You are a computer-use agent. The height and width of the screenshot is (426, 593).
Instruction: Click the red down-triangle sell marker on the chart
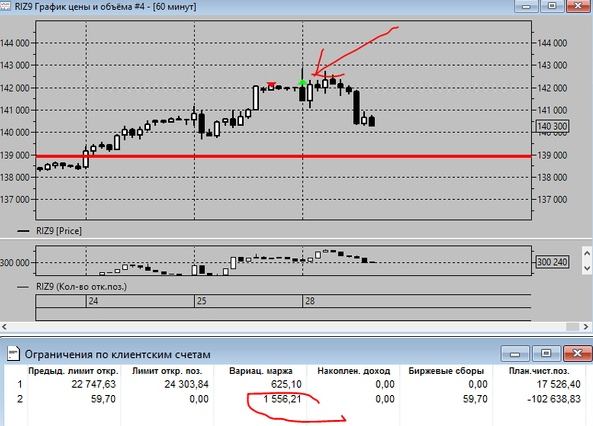[x=271, y=84]
